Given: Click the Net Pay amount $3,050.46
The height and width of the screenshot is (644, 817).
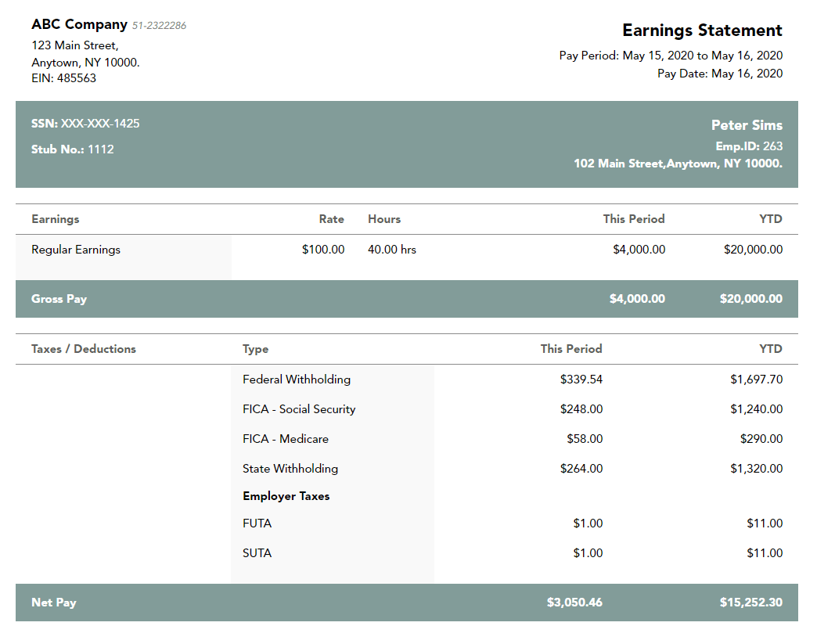Looking at the screenshot, I should pyautogui.click(x=574, y=603).
